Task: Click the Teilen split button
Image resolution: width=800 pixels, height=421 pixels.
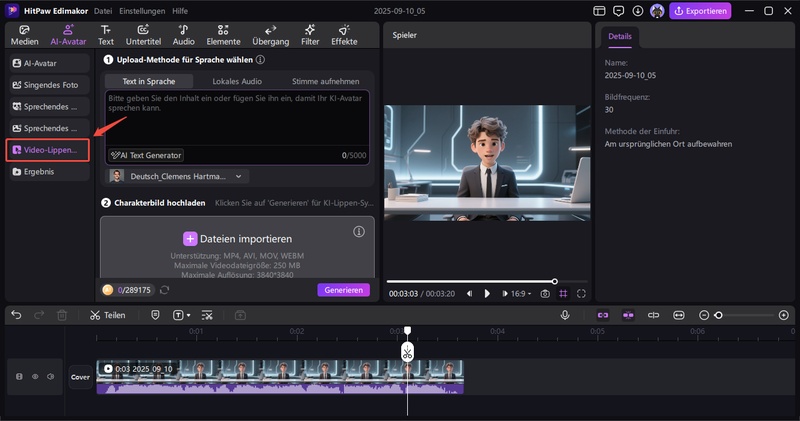Action: point(107,315)
